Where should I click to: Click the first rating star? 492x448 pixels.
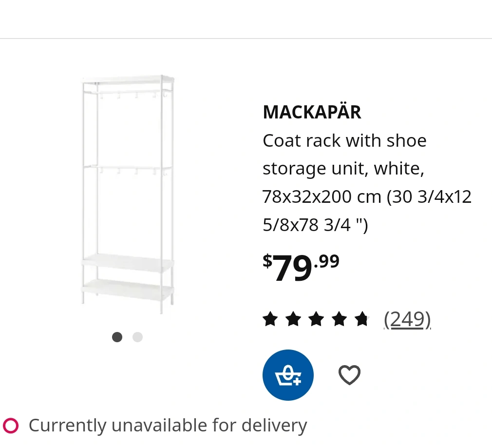(x=270, y=319)
